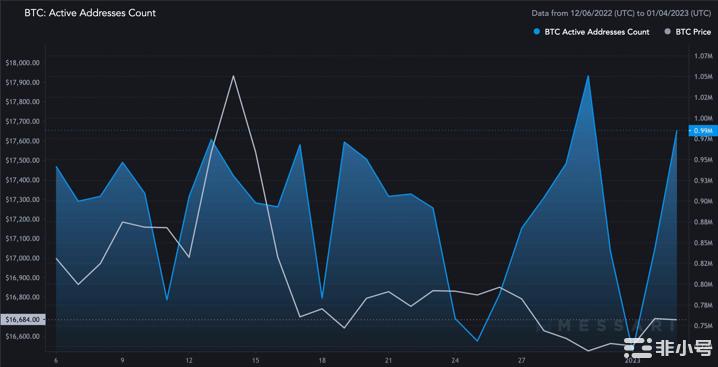Click the 0.85M right axis label

pyautogui.click(x=702, y=243)
